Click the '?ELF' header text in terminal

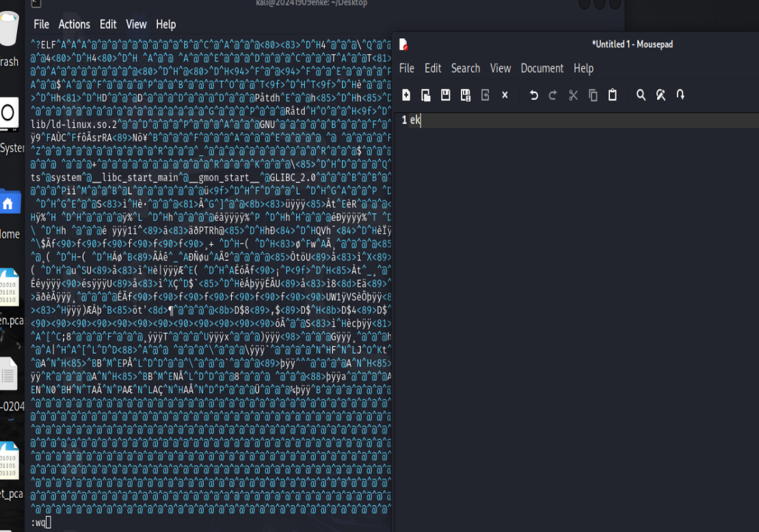(x=44, y=45)
